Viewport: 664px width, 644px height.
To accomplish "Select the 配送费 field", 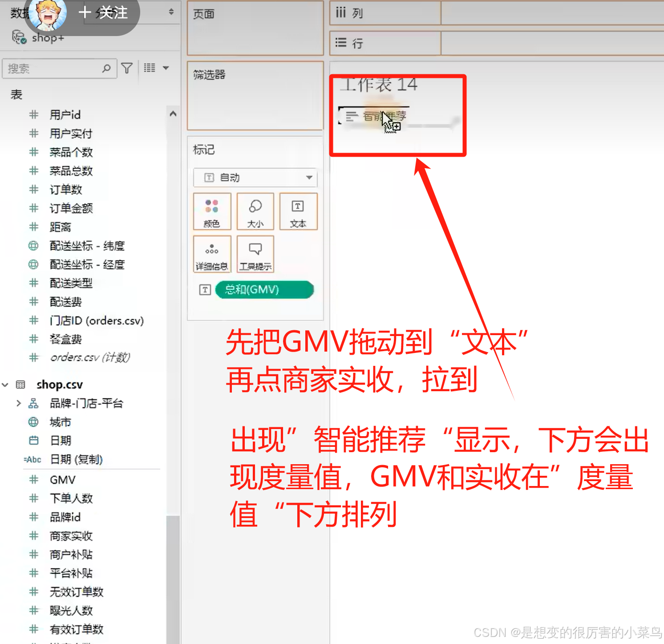I will 66,302.
